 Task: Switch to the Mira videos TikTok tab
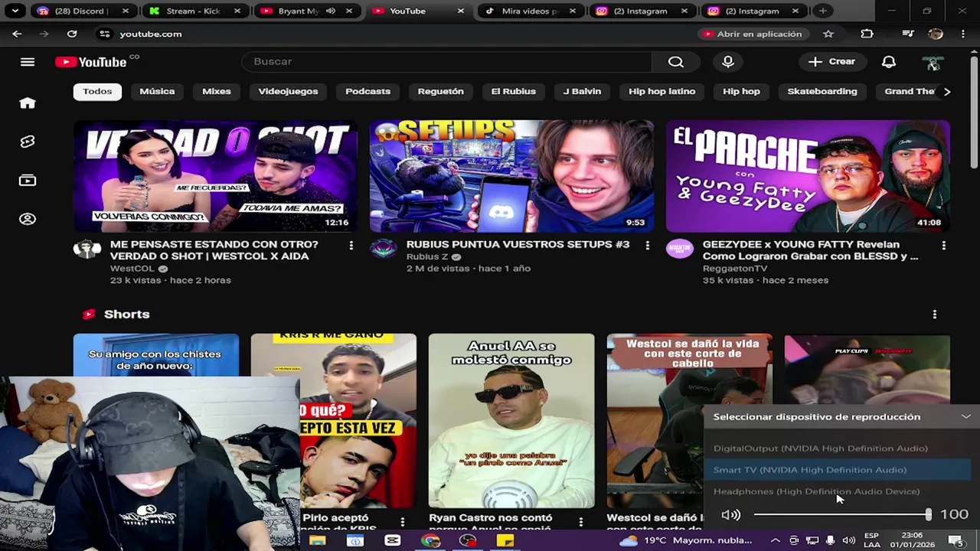tap(531, 11)
